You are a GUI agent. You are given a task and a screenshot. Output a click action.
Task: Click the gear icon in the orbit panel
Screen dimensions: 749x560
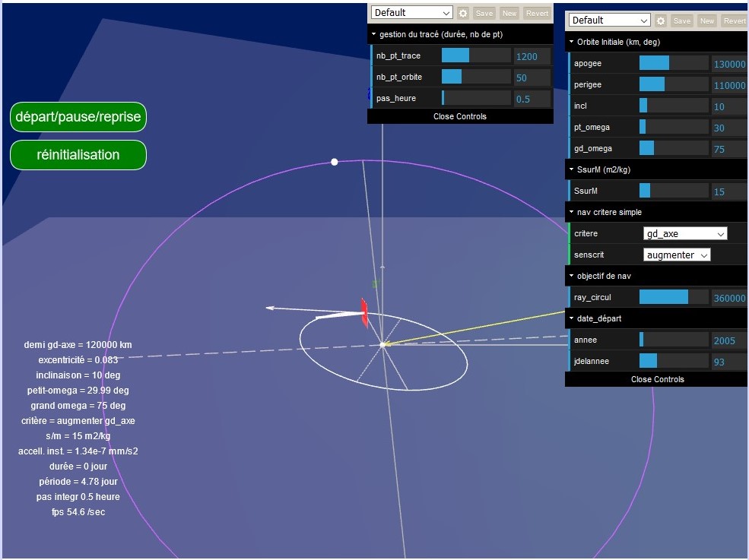(661, 21)
